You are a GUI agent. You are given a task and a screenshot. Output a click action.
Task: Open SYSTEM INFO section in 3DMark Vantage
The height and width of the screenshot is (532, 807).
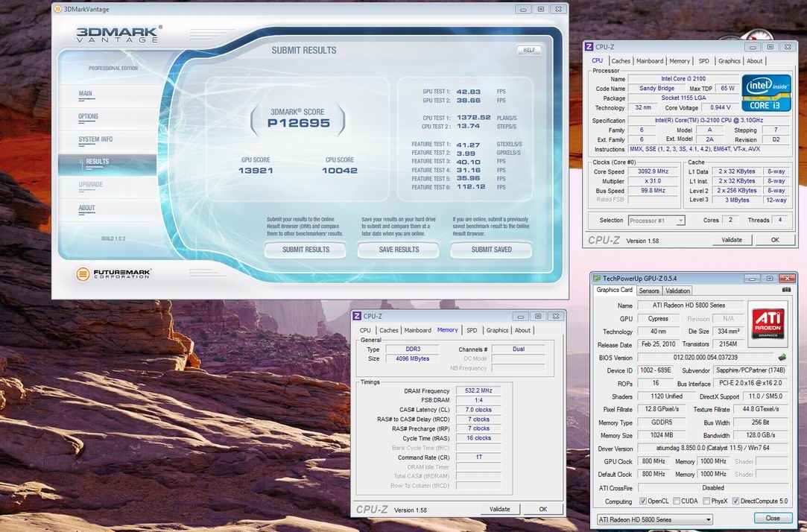tap(95, 139)
